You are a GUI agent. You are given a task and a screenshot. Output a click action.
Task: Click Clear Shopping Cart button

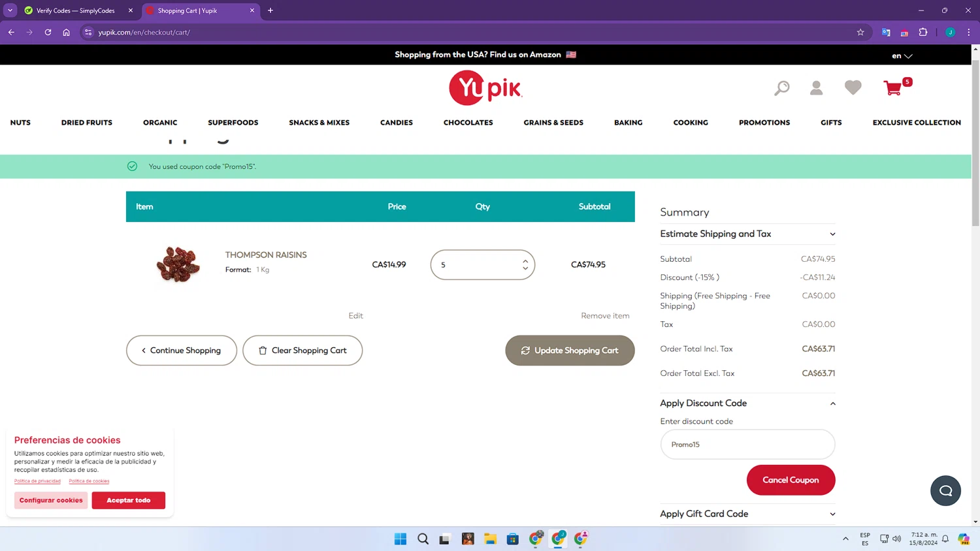[302, 351]
